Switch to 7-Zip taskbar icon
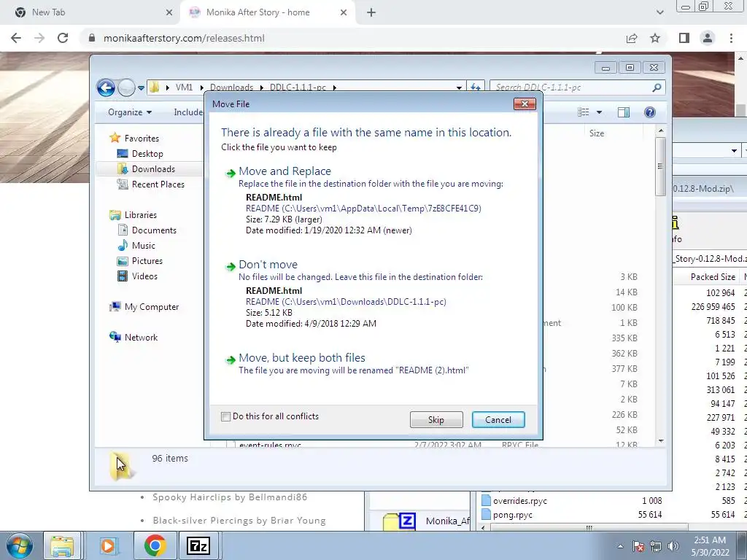747x560 pixels. point(198,545)
